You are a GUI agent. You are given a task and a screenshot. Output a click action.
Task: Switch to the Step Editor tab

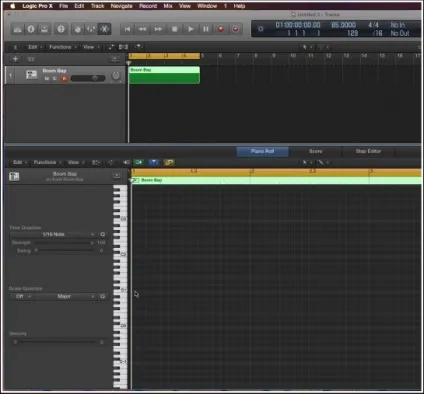point(368,151)
